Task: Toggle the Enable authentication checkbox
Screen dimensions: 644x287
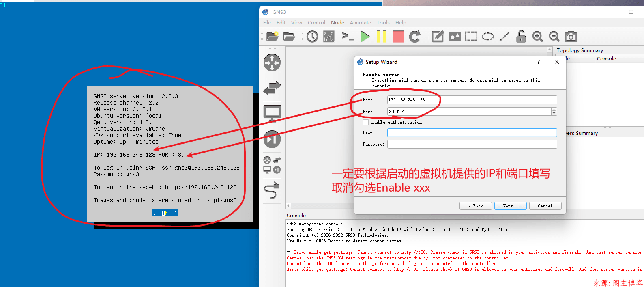Action: [366, 122]
